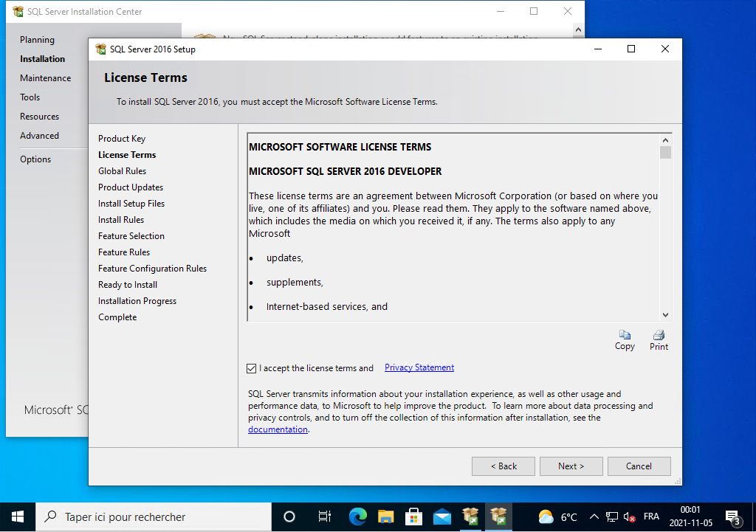The width and height of the screenshot is (756, 532).
Task: Click the Task View taskbar icon
Action: click(324, 517)
